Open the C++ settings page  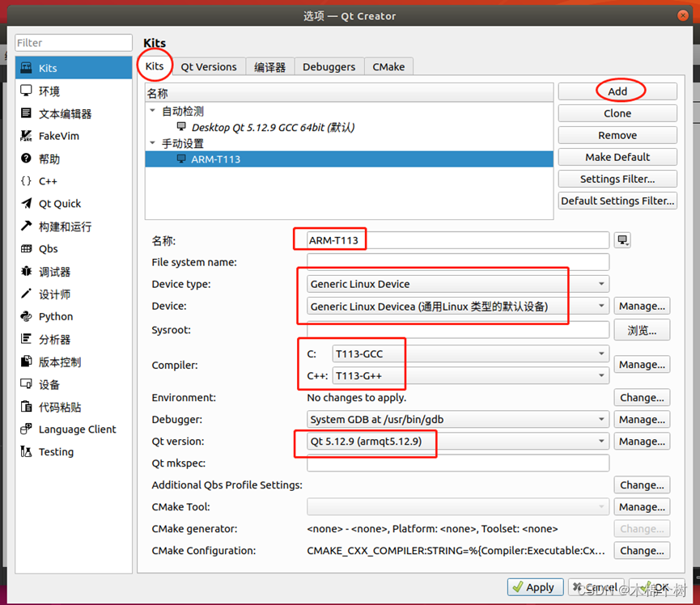(49, 181)
